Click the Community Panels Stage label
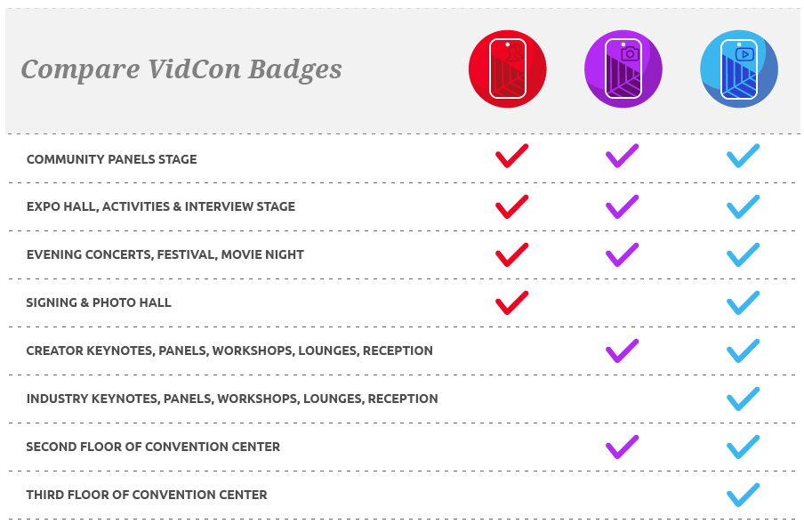The image size is (804, 532). pyautogui.click(x=112, y=159)
